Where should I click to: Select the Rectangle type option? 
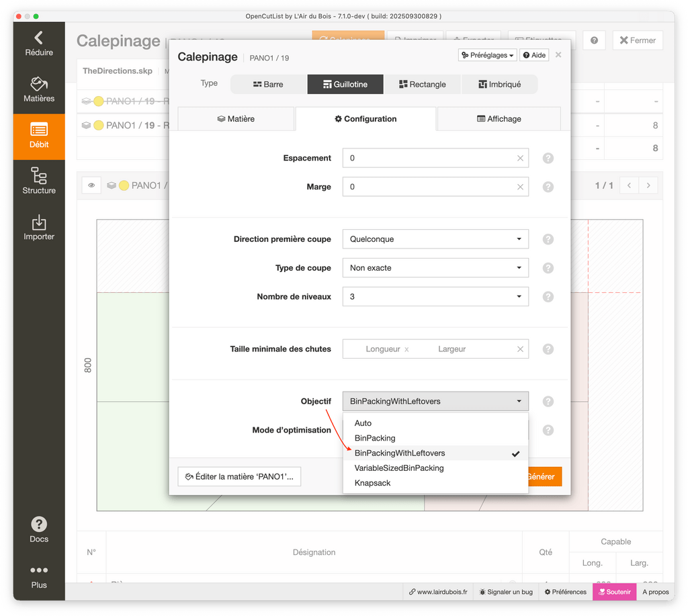422,84
